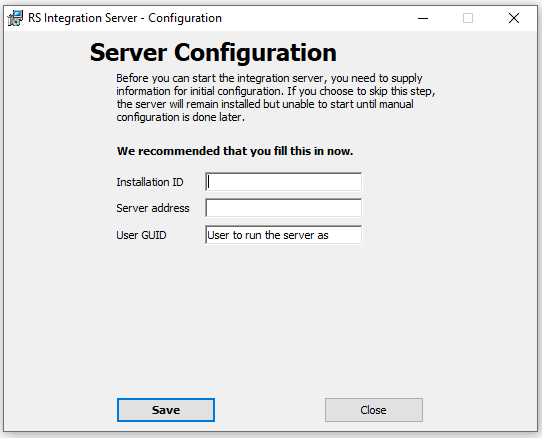Click the User GUID label
The image size is (542, 438).
click(x=141, y=235)
